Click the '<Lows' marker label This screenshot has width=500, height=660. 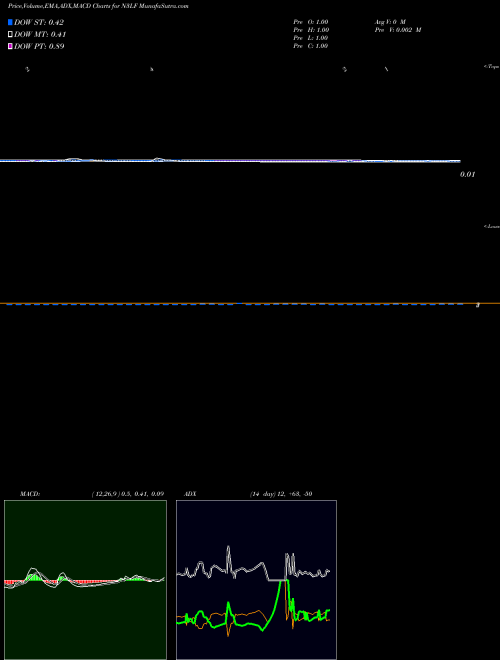[x=492, y=226]
